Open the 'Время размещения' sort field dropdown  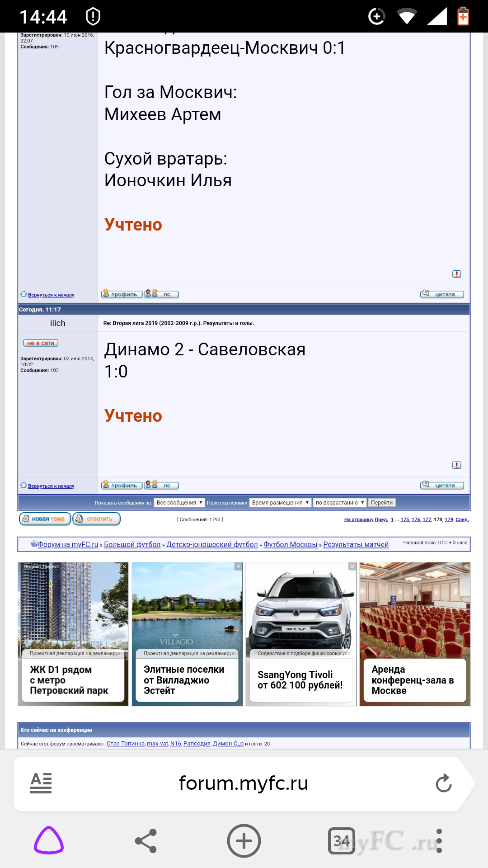(x=280, y=503)
